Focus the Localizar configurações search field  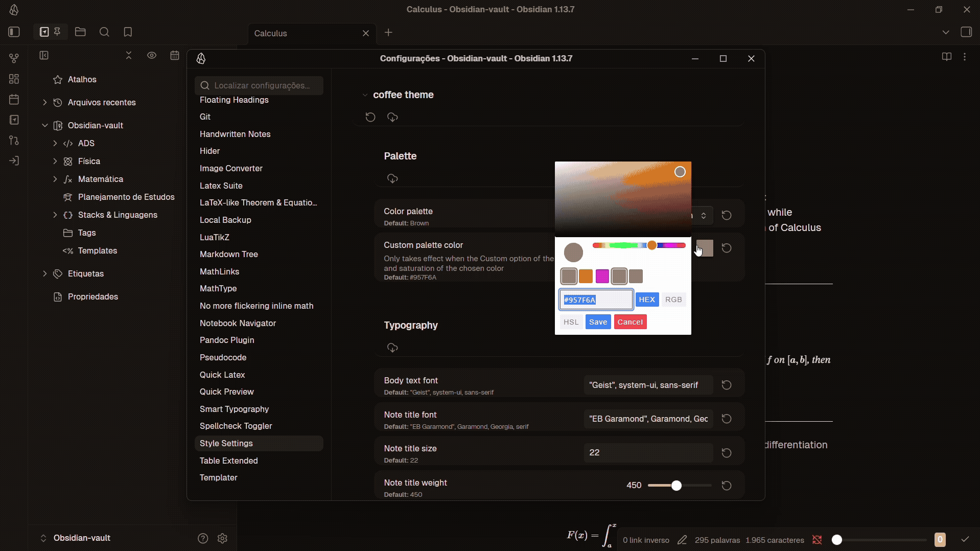[x=259, y=85]
